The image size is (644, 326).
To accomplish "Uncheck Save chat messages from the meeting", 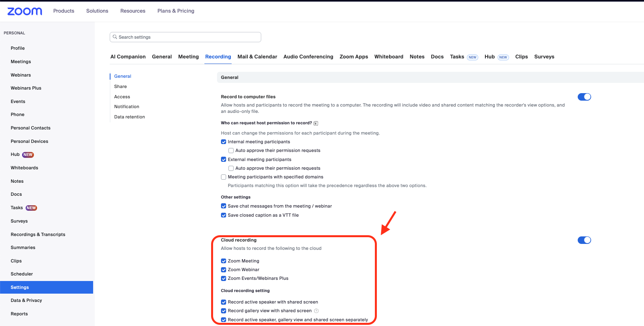I will pos(223,206).
